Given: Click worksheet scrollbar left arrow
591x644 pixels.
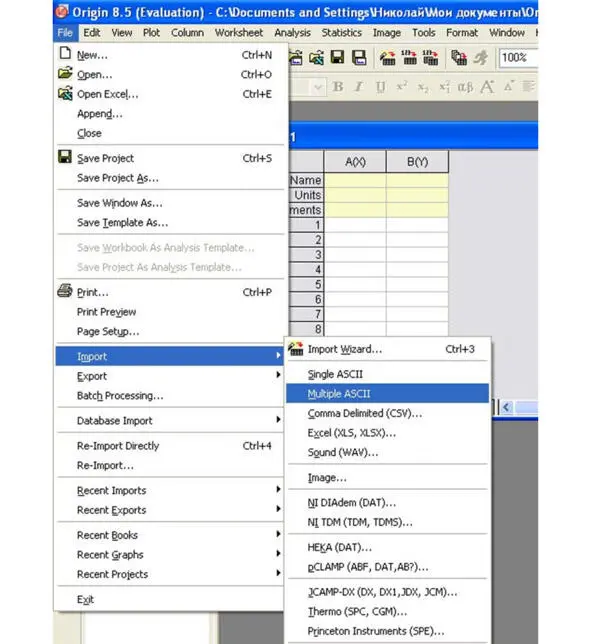Looking at the screenshot, I should [x=506, y=407].
